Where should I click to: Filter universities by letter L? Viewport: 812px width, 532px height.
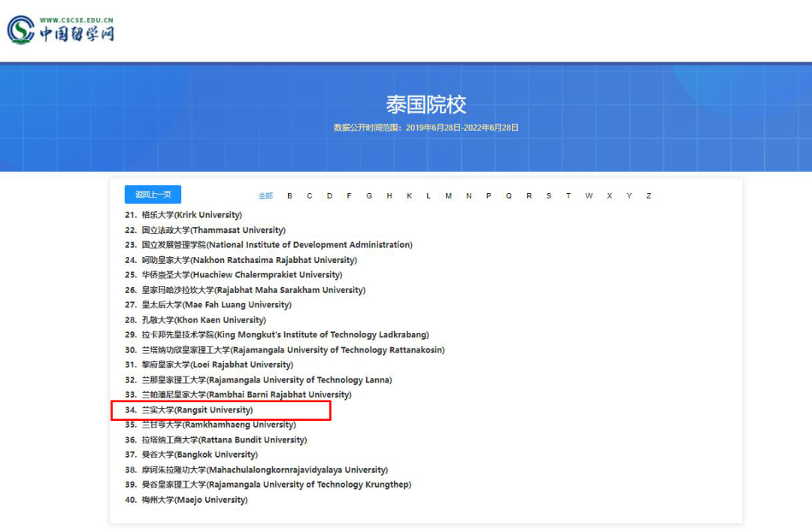click(429, 195)
